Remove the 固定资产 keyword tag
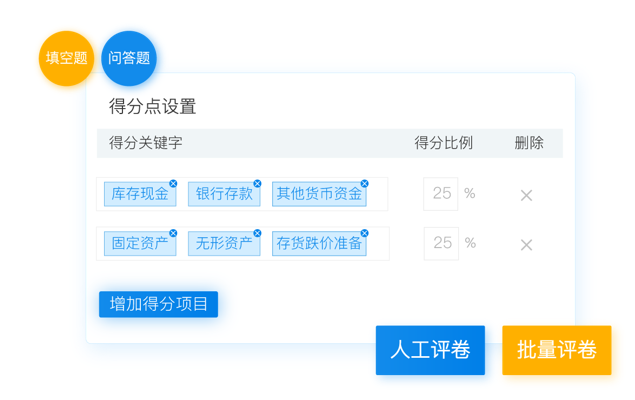Image resolution: width=635 pixels, height=400 pixels. tap(173, 233)
